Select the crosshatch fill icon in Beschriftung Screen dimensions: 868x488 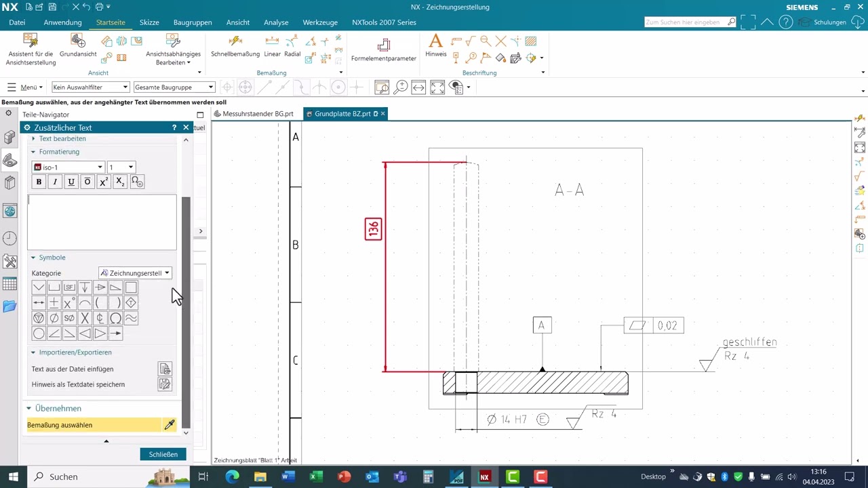[x=530, y=41]
